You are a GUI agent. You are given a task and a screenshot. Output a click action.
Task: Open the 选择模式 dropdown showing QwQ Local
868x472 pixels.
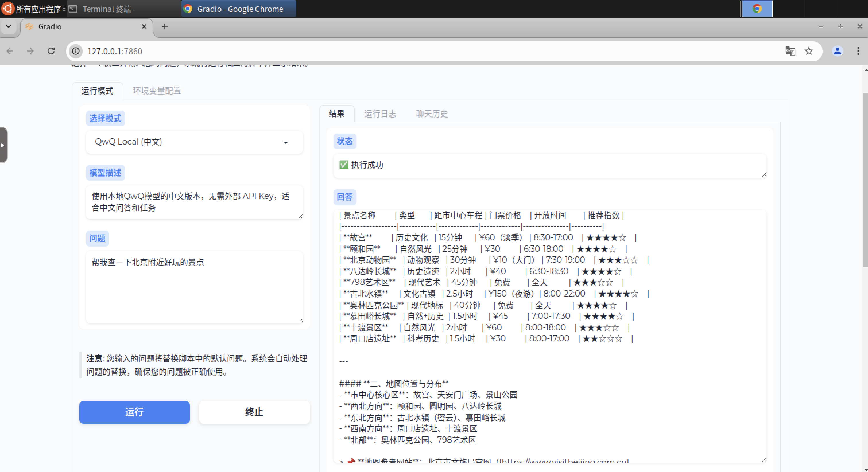tap(195, 142)
